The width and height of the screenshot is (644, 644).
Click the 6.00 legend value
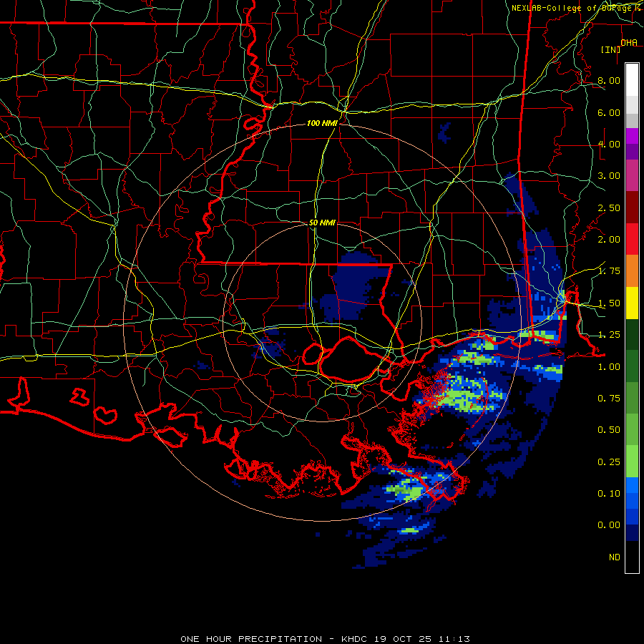pos(609,112)
